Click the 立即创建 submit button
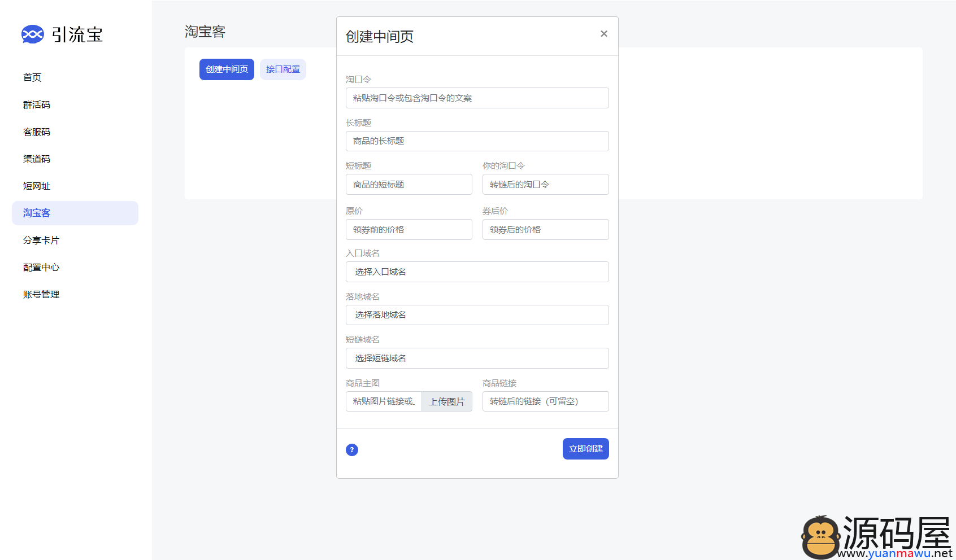Image resolution: width=956 pixels, height=560 pixels. (586, 449)
